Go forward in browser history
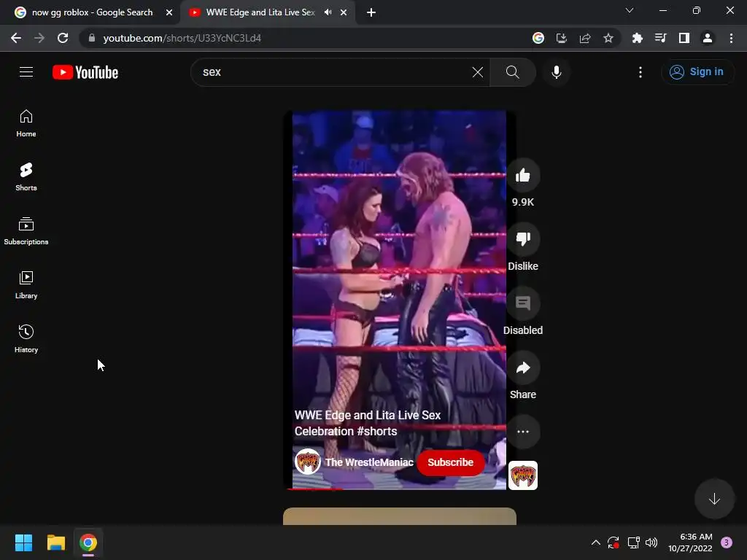This screenshot has height=560, width=747. [x=39, y=38]
